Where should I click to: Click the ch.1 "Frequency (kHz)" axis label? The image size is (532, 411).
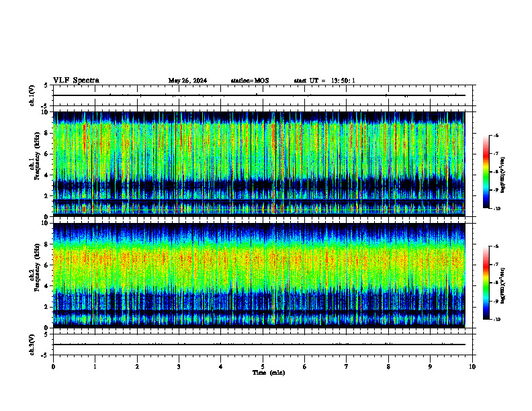[38, 154]
